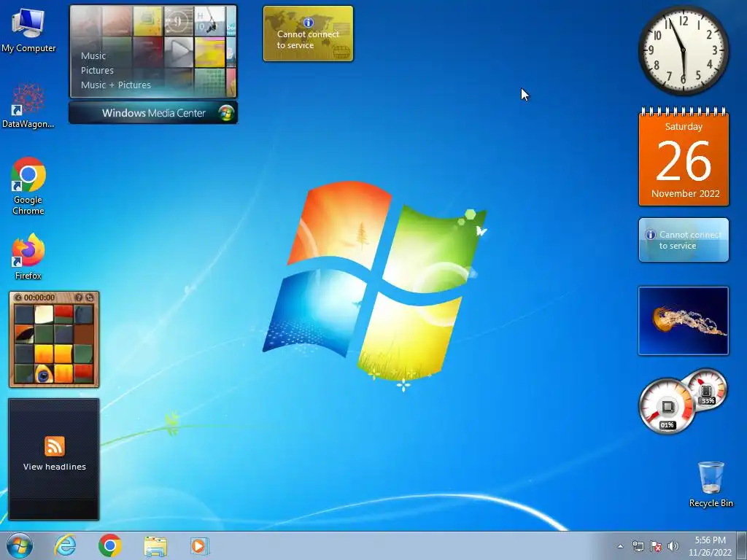Screen dimensions: 747x560
Task: Launch Chrome from the taskbar
Action: point(110,545)
